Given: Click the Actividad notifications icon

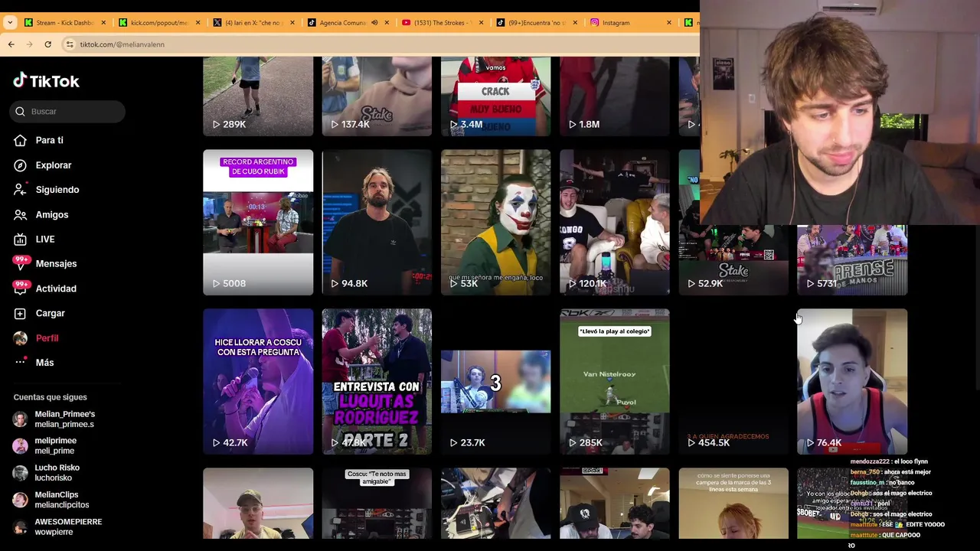Looking at the screenshot, I should 21,289.
